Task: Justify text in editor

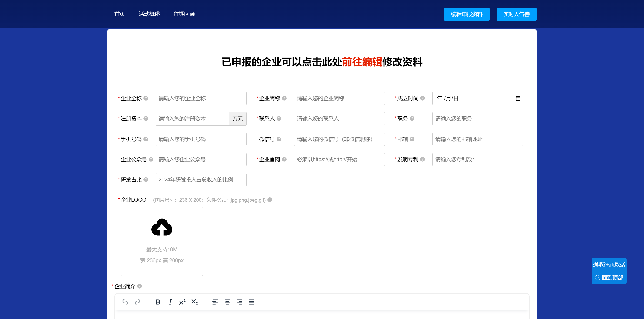Action: (x=251, y=302)
